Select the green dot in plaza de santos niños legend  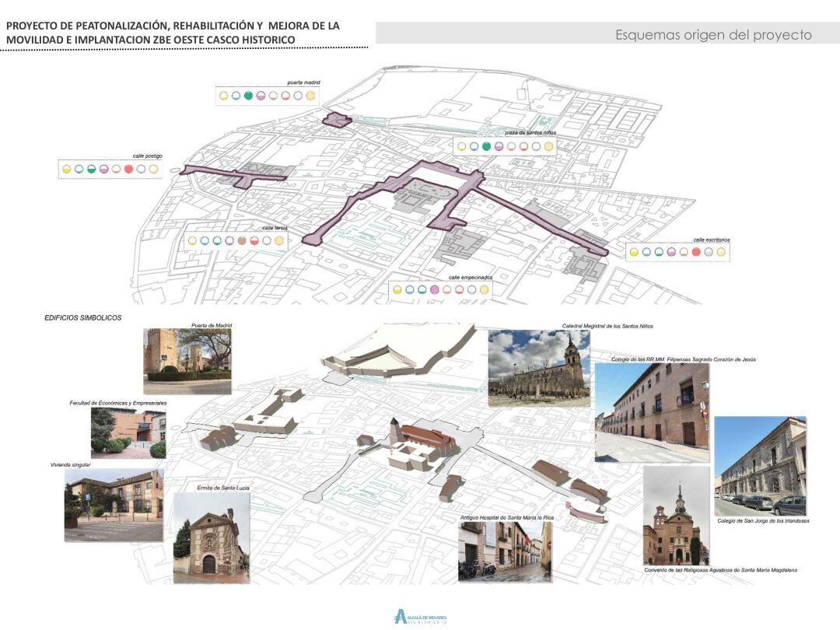pos(487,147)
